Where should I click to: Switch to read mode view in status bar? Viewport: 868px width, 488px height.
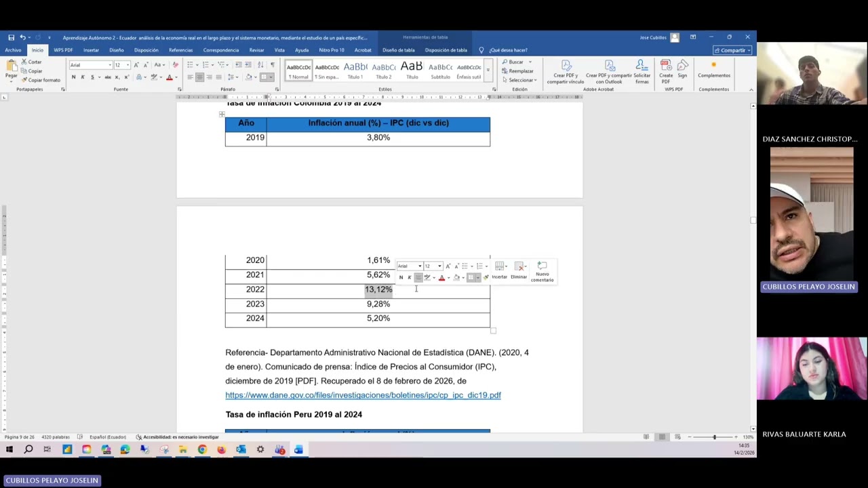pos(646,437)
